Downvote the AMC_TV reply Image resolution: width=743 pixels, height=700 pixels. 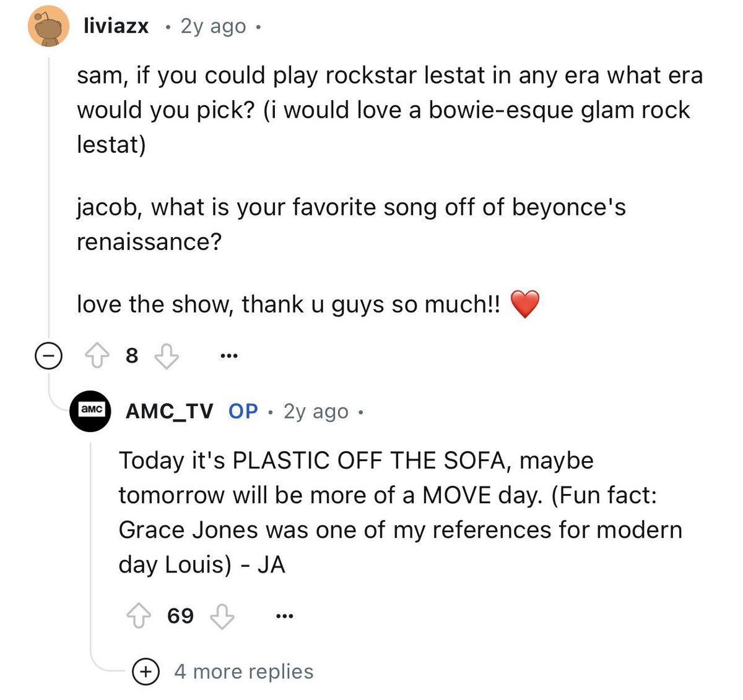coord(222,616)
